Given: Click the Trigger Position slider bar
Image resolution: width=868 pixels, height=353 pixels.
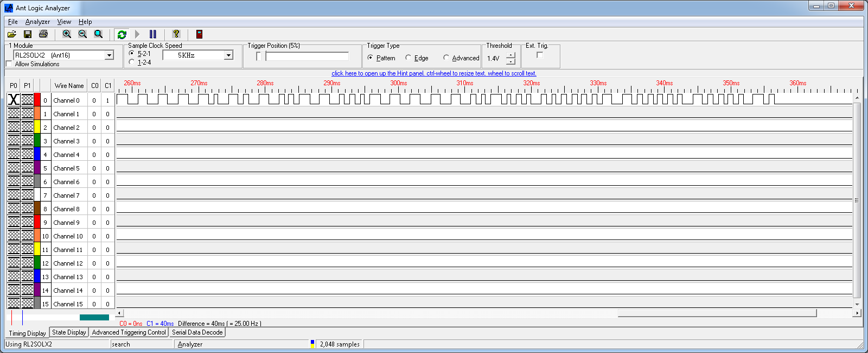Looking at the screenshot, I should (307, 56).
